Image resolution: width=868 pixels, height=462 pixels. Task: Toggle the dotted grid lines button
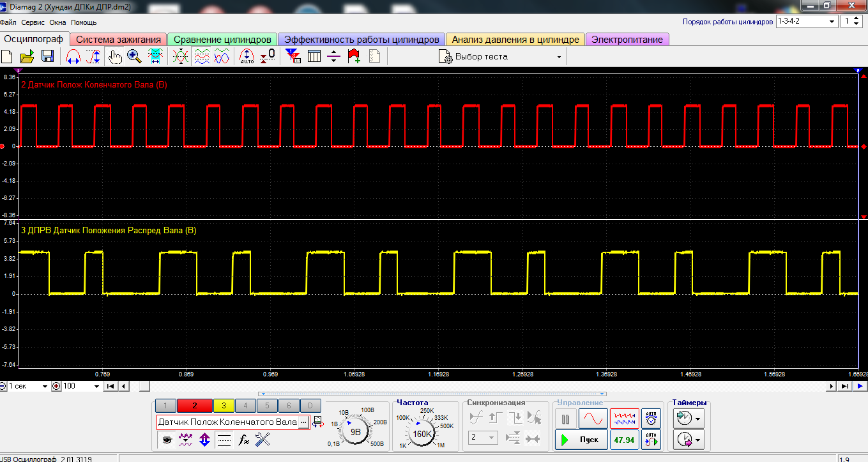[224, 439]
